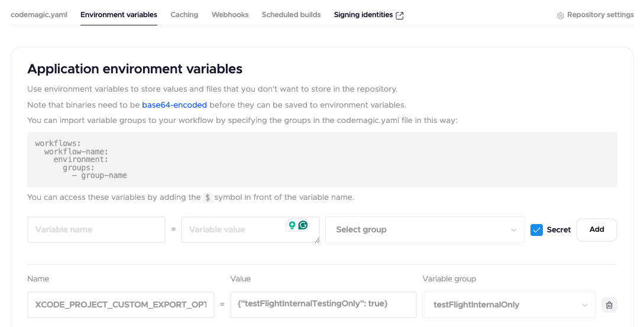Image resolution: width=644 pixels, height=327 pixels.
Task: Go to the Scheduled builds tab
Action: [x=291, y=15]
